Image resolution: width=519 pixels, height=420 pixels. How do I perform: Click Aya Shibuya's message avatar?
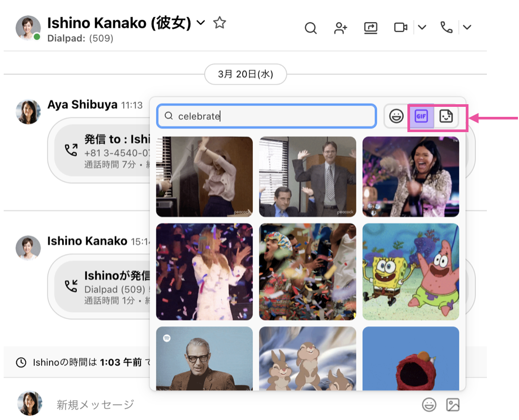pos(28,112)
